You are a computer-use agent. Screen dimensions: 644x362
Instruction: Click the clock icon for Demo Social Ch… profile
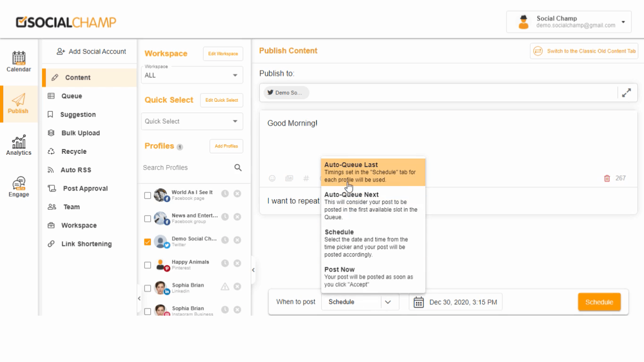click(x=224, y=240)
